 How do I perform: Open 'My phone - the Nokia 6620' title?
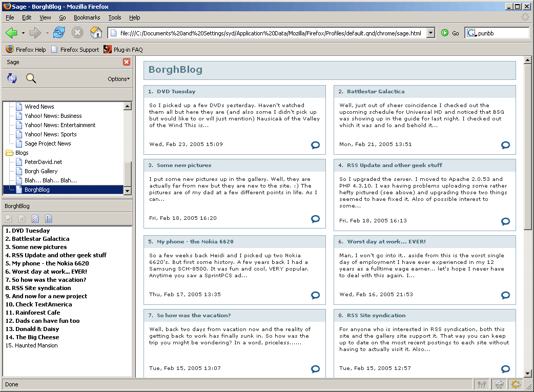(195, 241)
